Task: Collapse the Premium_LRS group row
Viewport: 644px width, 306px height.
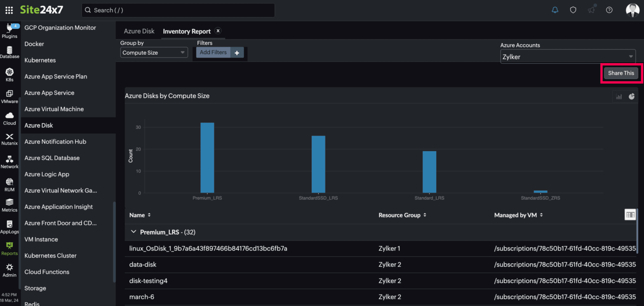Action: coord(134,232)
